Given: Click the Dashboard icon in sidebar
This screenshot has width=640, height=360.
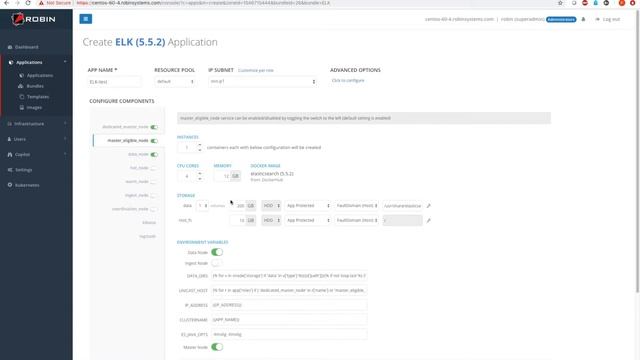Looking at the screenshot, I should tap(10, 47).
